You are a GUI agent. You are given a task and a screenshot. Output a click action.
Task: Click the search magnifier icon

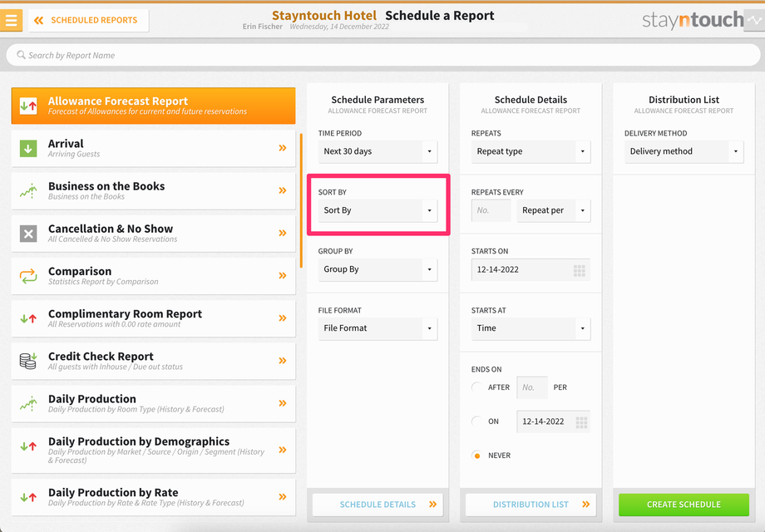(21, 55)
